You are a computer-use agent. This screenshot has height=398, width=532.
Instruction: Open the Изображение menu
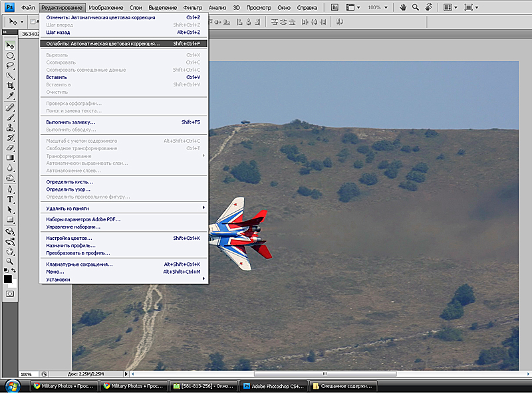[x=106, y=7]
